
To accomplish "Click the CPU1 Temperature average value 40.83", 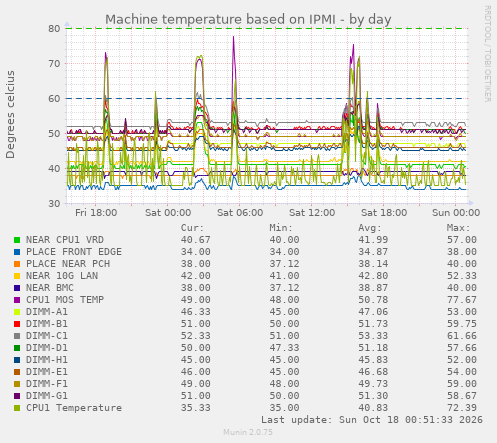I will pos(373,408).
